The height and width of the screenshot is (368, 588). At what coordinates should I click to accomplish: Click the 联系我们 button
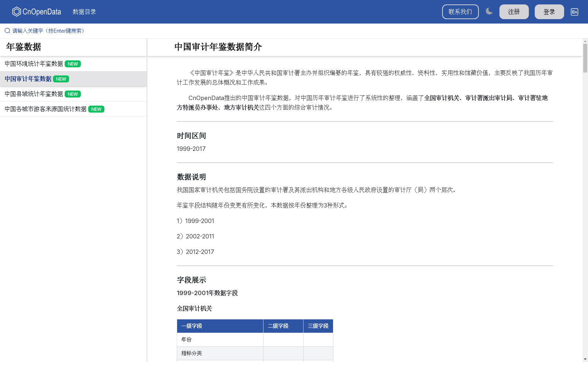(460, 12)
